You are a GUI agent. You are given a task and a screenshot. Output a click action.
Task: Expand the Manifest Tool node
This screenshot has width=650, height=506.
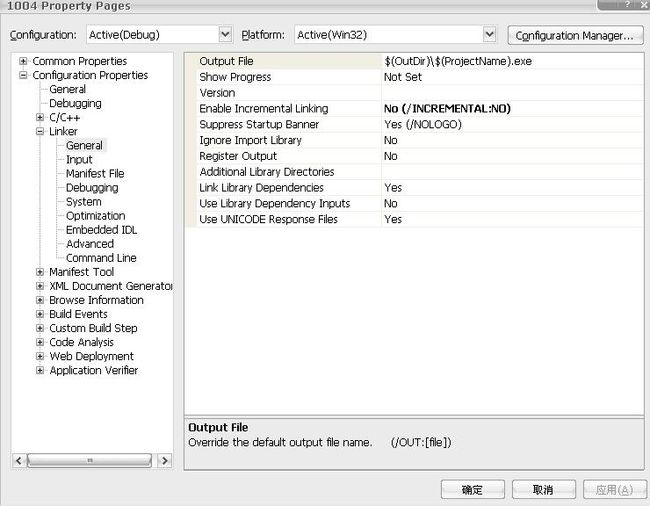(40, 272)
